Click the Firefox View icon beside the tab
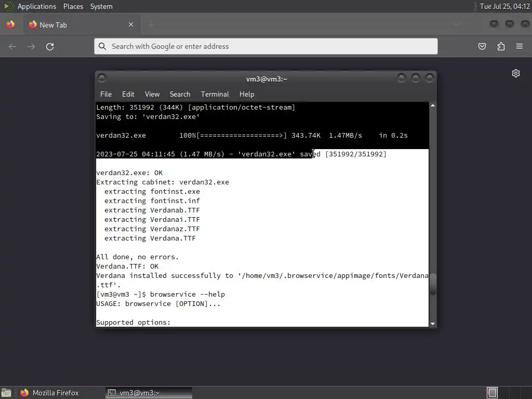 point(10,25)
